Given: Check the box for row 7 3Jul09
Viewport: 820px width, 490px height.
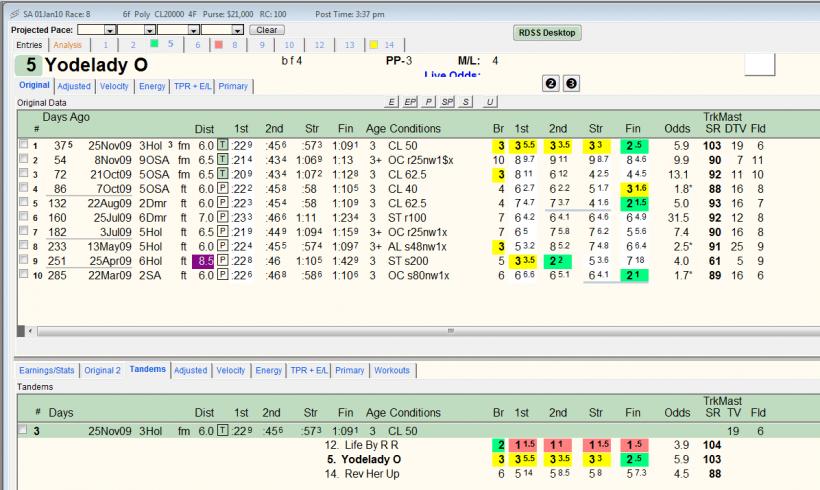Looking at the screenshot, I should coord(24,231).
